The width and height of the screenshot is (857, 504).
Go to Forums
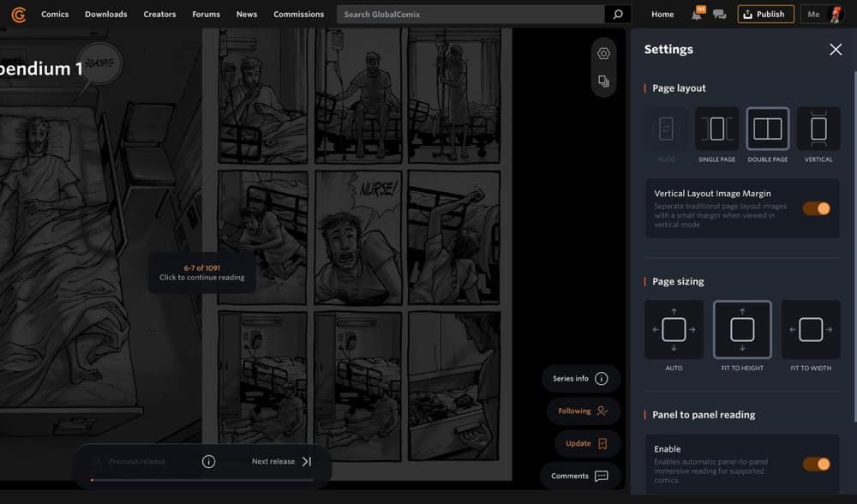tap(206, 15)
